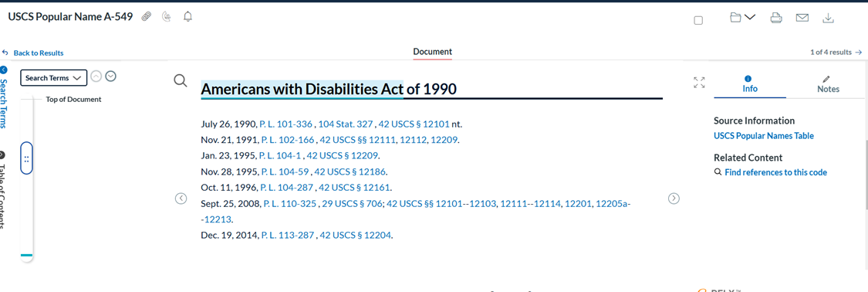Viewport: 868px width, 292px height.
Task: Open the folder save dropdown
Action: [742, 18]
